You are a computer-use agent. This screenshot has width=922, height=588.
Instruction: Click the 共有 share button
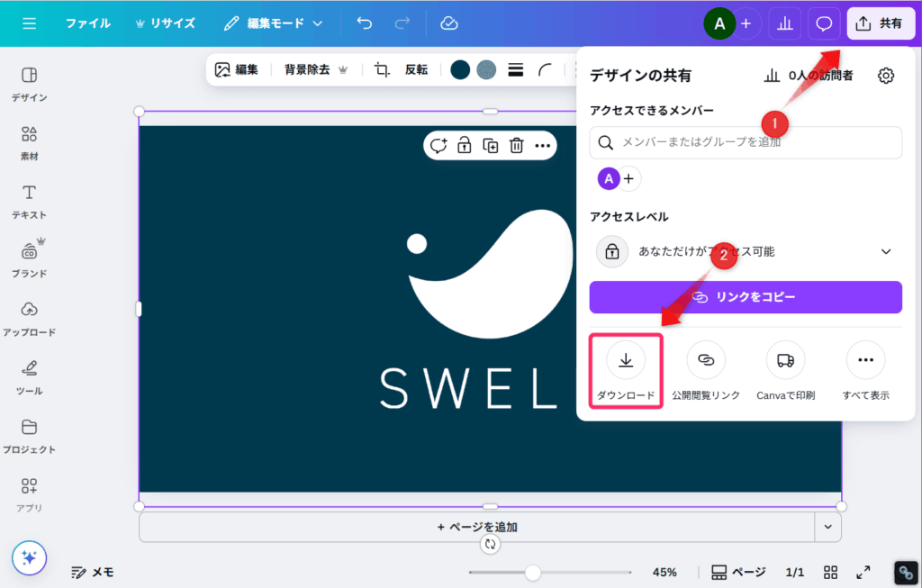pos(881,23)
